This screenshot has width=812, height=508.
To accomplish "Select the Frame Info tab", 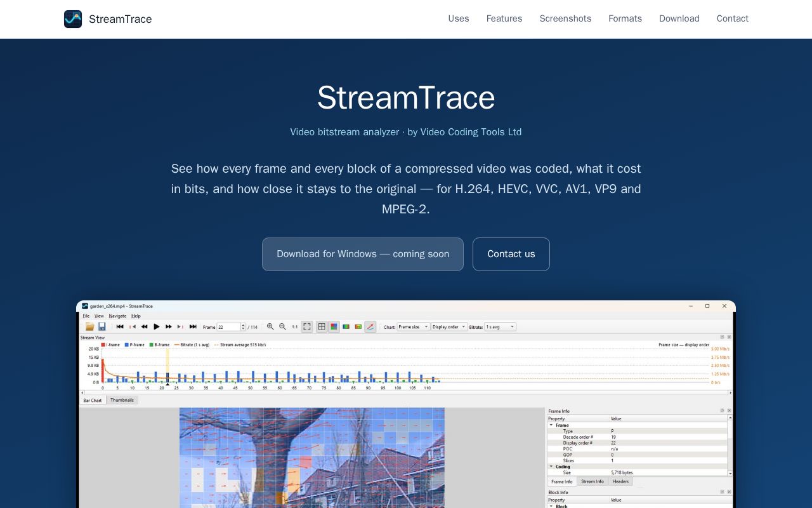I will 562,481.
